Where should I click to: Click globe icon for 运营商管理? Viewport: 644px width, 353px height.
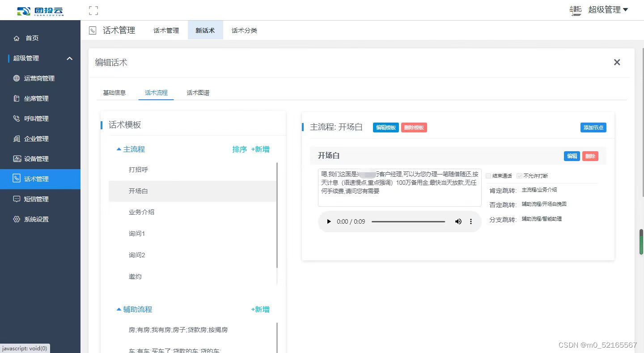[17, 78]
